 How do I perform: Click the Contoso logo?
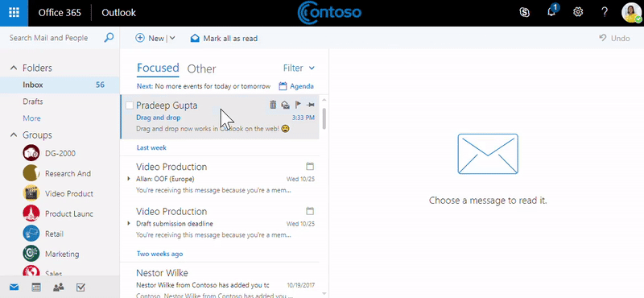click(x=329, y=12)
